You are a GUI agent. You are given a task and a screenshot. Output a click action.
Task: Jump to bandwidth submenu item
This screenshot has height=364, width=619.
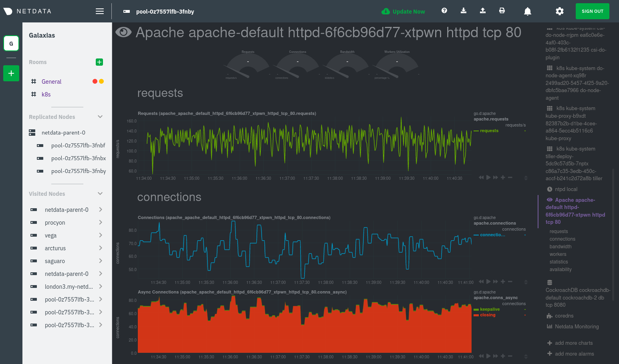point(561,247)
